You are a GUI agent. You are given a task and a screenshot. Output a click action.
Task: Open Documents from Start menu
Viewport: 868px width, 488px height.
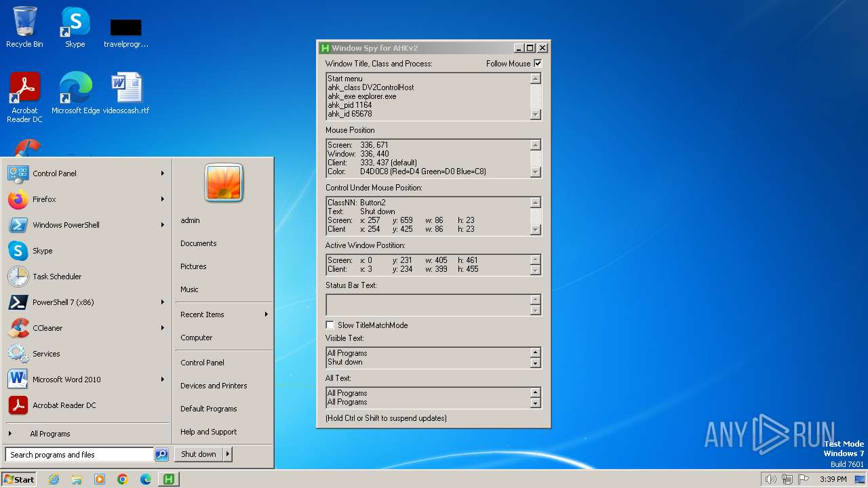[199, 243]
